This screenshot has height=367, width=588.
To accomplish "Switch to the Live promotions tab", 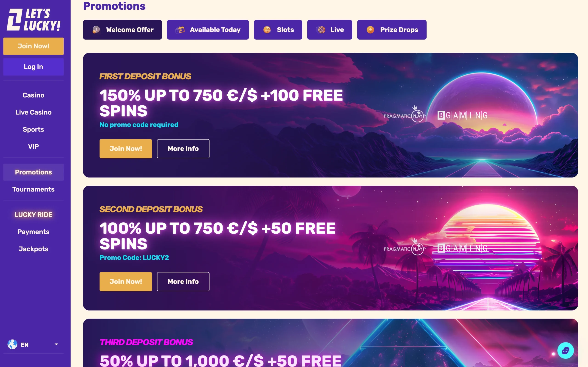I will (329, 30).
